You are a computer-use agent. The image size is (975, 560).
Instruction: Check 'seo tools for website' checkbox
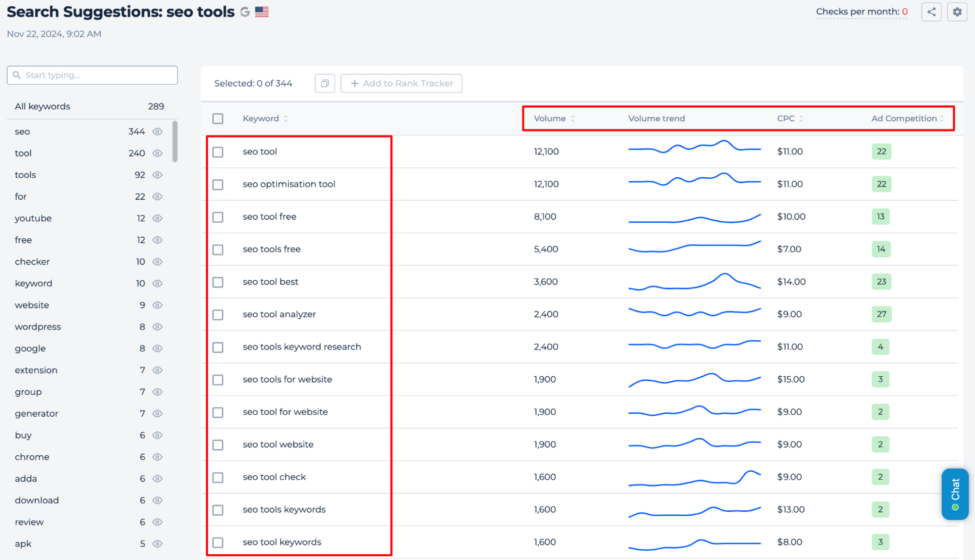pos(218,380)
